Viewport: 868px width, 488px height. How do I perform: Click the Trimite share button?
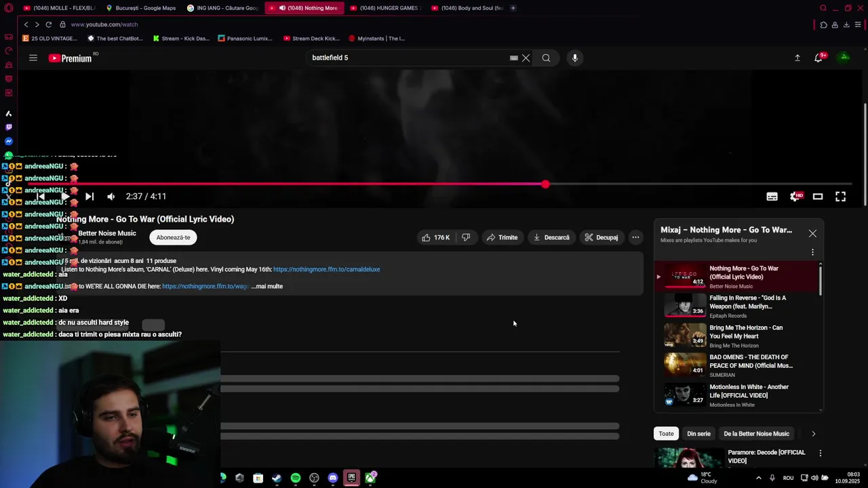502,237
